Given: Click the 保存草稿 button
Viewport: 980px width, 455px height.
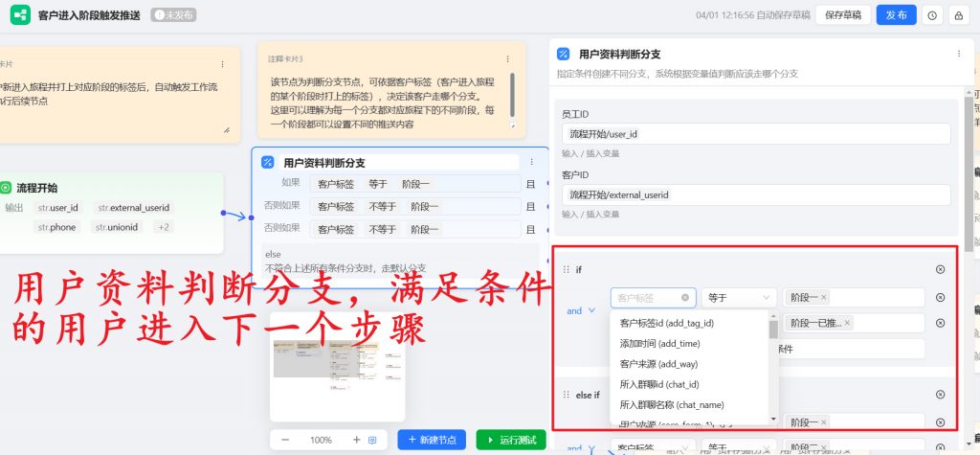Looking at the screenshot, I should pos(842,15).
